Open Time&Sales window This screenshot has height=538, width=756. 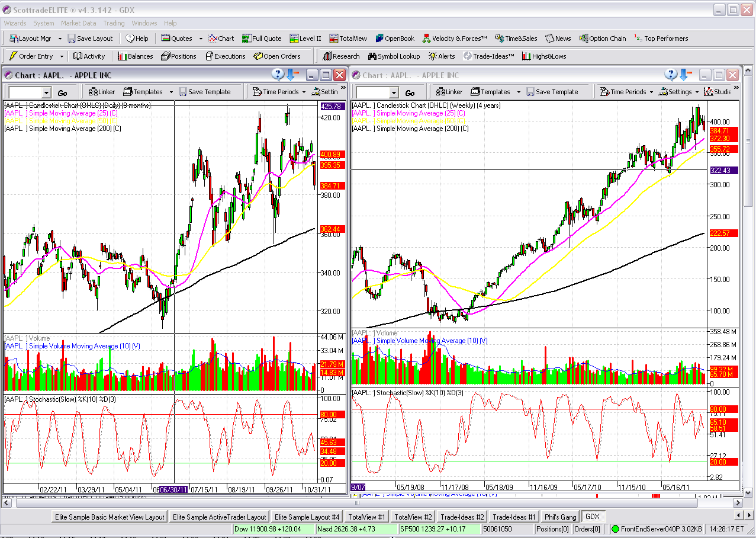point(516,39)
